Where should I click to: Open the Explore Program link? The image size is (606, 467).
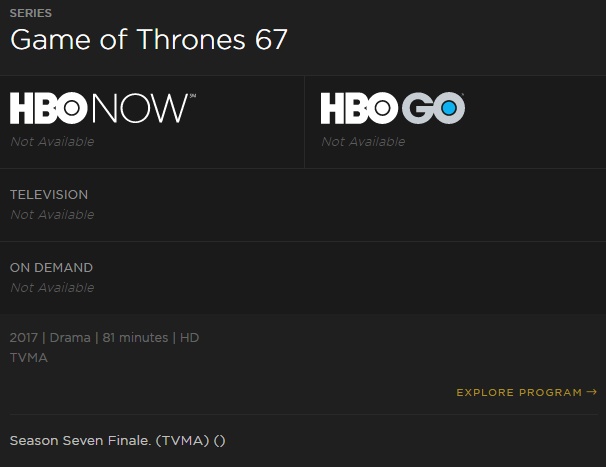[527, 392]
